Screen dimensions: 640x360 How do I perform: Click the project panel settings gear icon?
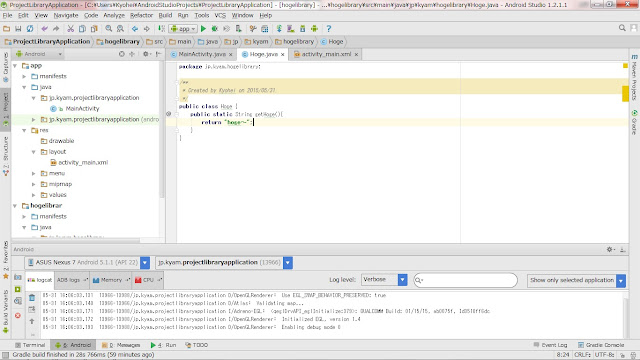[x=146, y=54]
